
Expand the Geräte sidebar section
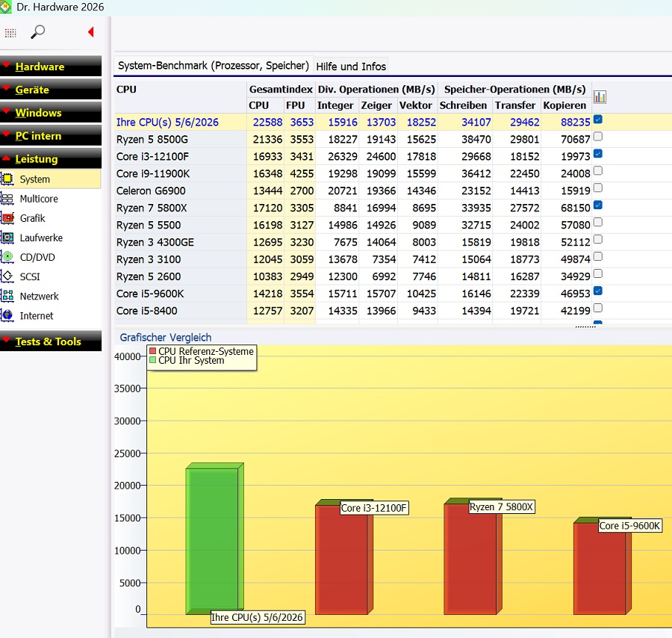51,89
